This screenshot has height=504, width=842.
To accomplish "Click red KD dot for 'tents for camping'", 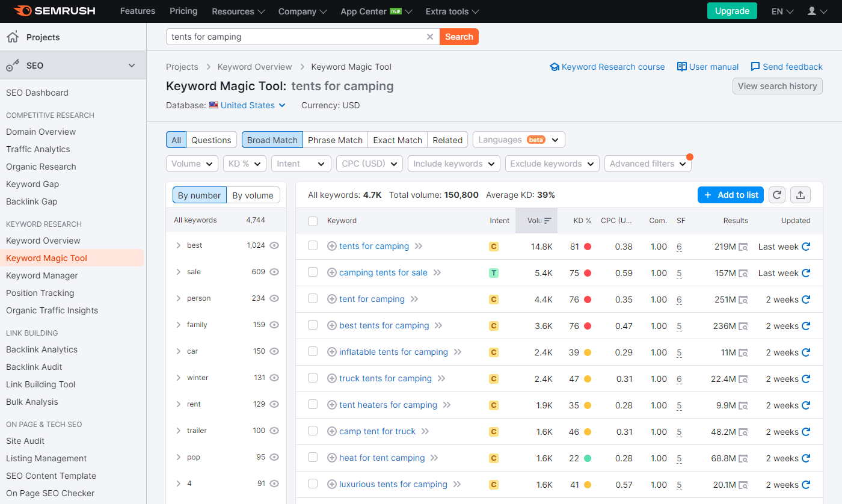I will tap(588, 247).
